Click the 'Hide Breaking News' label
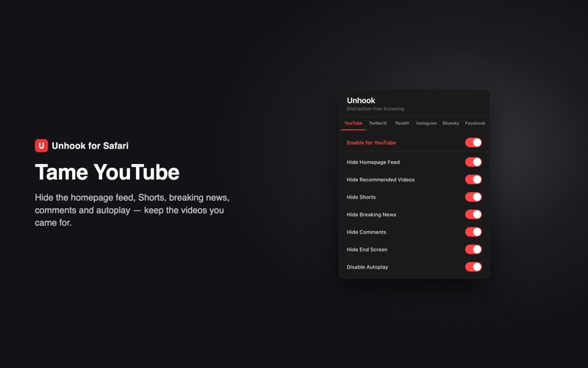Screen dimensions: 588x368 tap(371, 214)
